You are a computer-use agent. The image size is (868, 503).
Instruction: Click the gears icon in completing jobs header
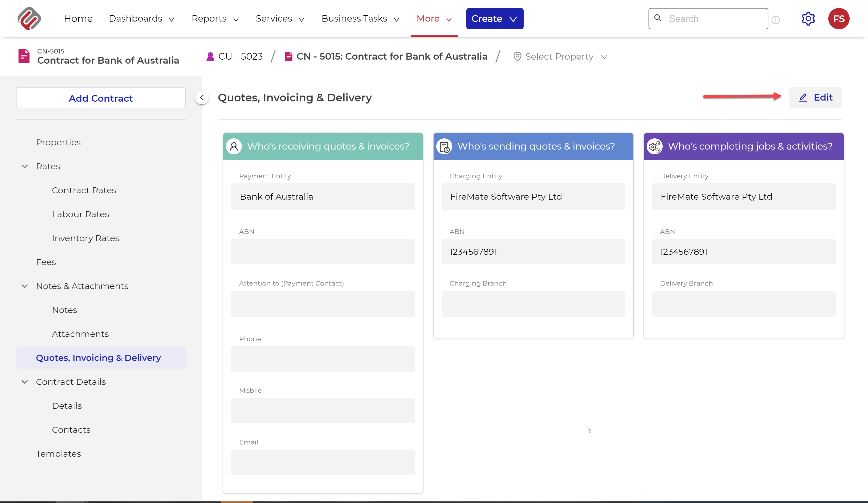click(x=655, y=146)
